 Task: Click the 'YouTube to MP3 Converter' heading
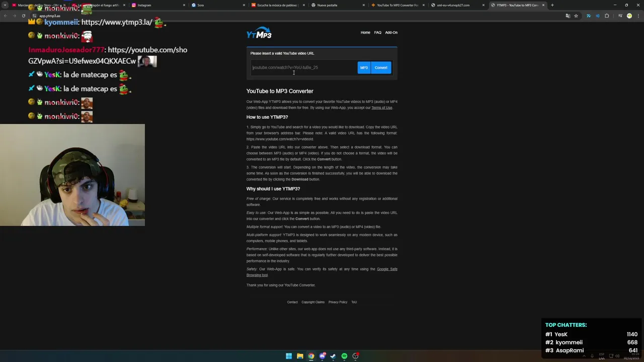coord(280,91)
